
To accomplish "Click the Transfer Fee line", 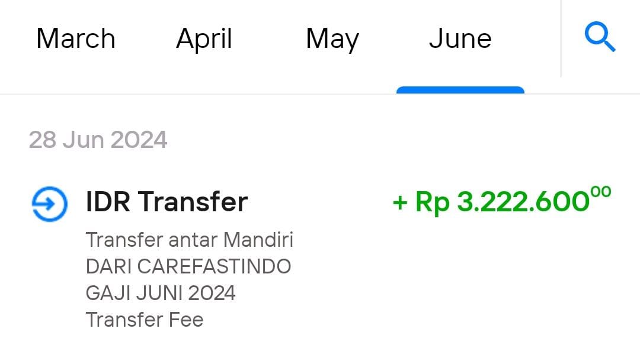I will click(x=145, y=320).
